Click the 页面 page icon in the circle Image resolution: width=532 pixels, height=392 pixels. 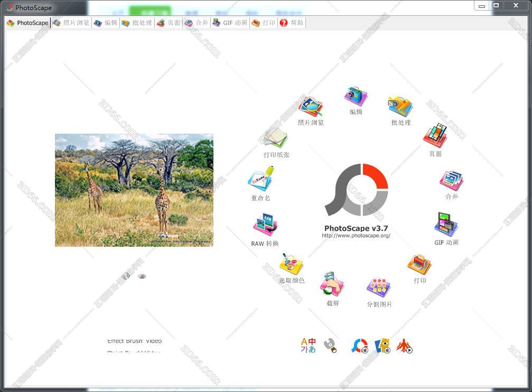pyautogui.click(x=435, y=137)
